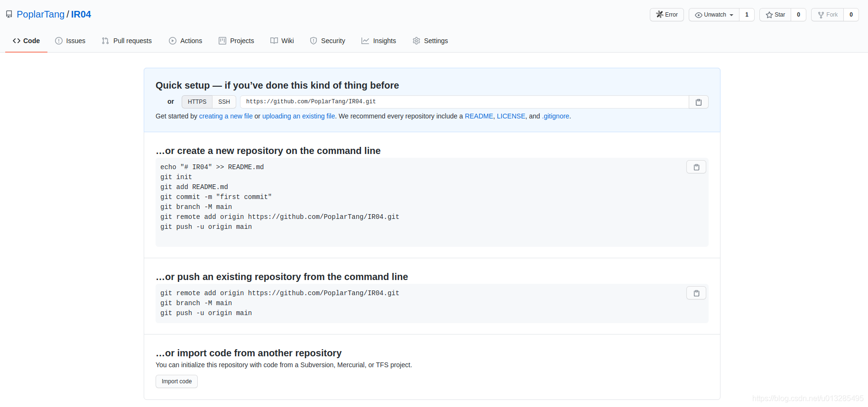The image size is (868, 407).
Task: Click the star icon in Star button
Action: pyautogui.click(x=769, y=15)
